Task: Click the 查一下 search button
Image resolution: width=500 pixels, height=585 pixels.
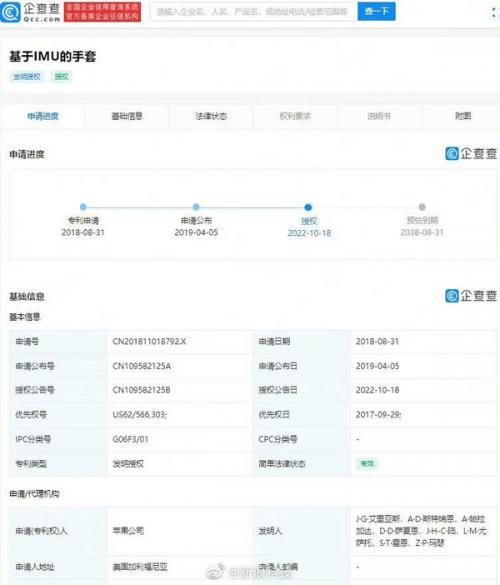Action: [376, 11]
